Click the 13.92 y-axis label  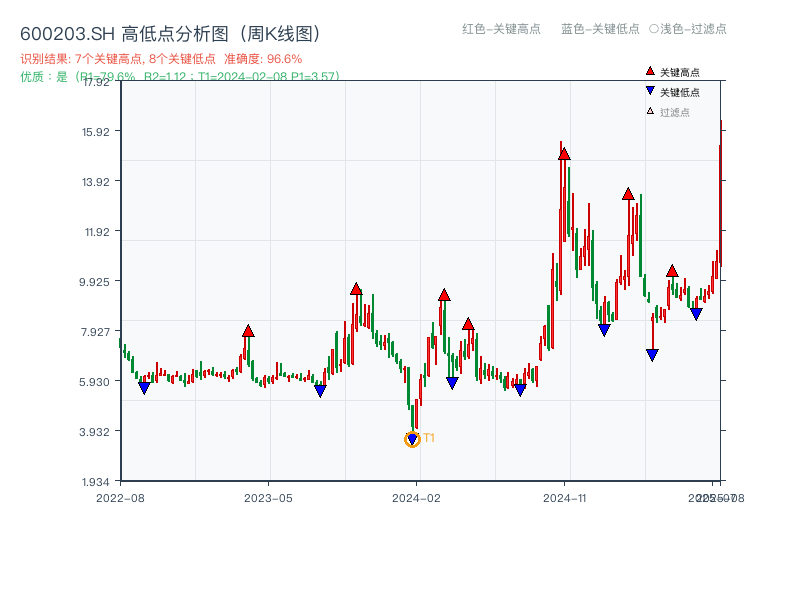pyautogui.click(x=96, y=182)
